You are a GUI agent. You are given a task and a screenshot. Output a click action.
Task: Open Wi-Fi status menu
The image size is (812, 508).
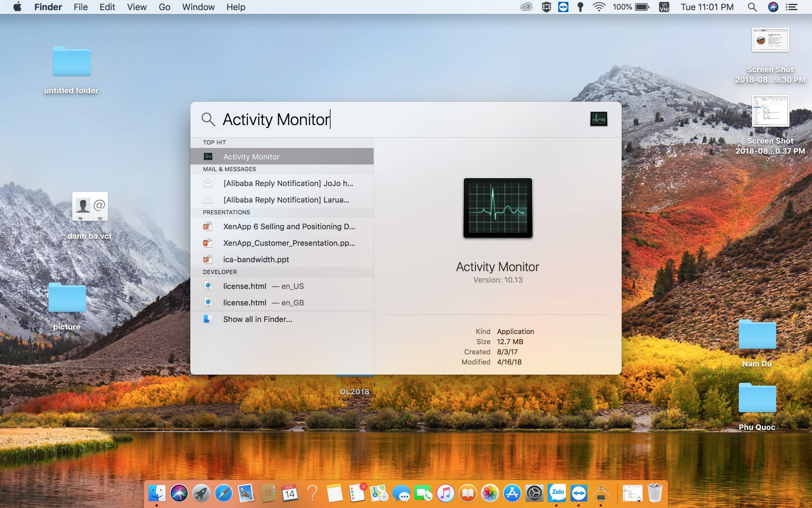pos(599,7)
